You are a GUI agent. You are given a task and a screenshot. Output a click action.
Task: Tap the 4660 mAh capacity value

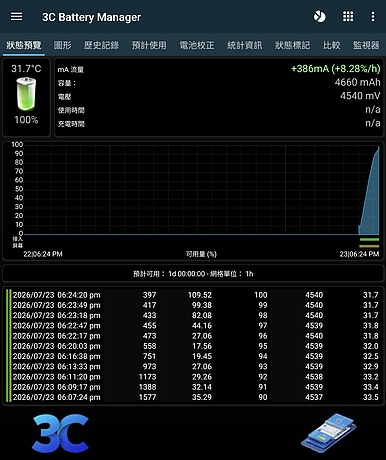point(357,82)
